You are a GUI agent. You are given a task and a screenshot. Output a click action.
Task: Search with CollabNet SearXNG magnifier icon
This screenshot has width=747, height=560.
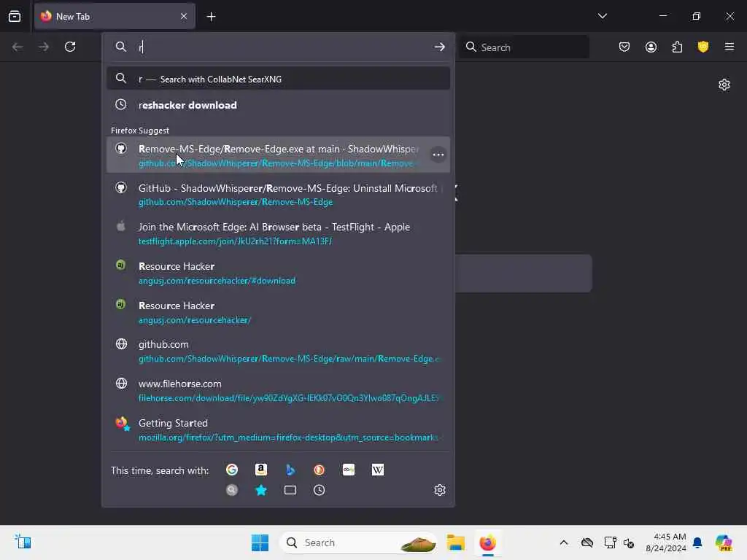[232, 490]
